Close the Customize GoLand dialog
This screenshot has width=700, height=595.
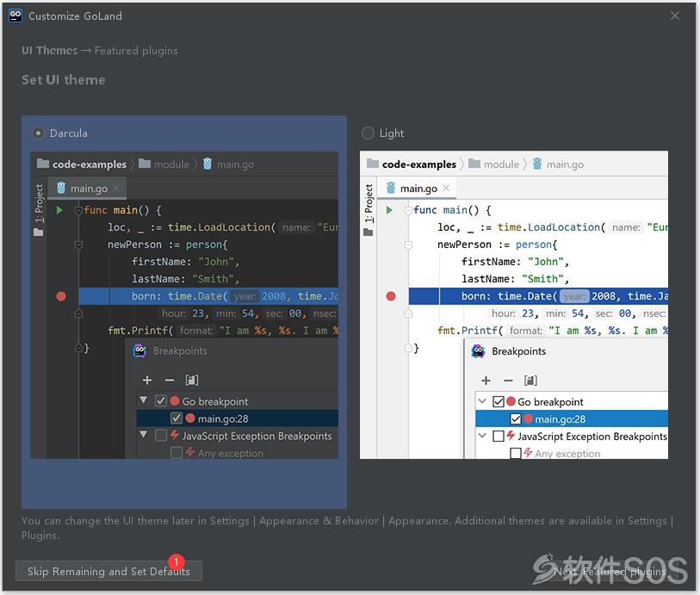pyautogui.click(x=674, y=16)
